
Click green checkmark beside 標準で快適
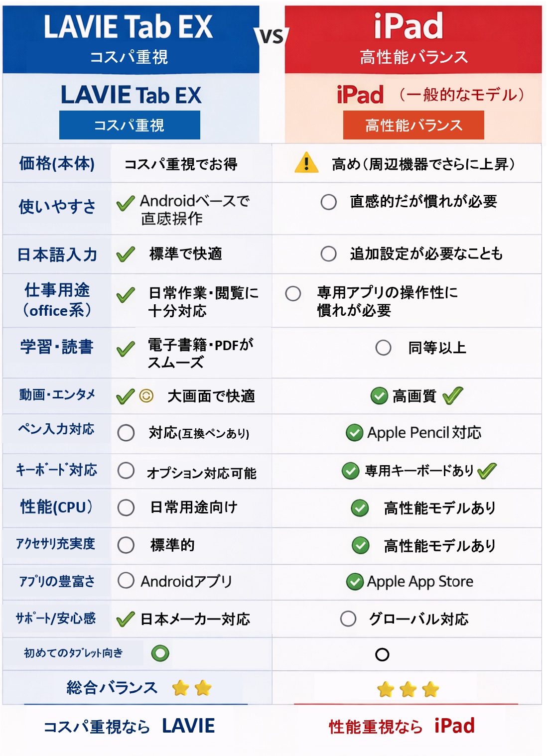(x=126, y=254)
